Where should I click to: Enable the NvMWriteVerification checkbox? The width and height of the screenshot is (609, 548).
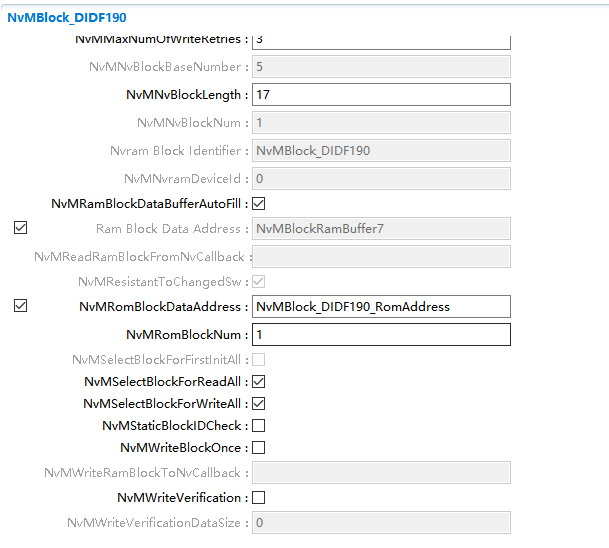click(x=258, y=498)
